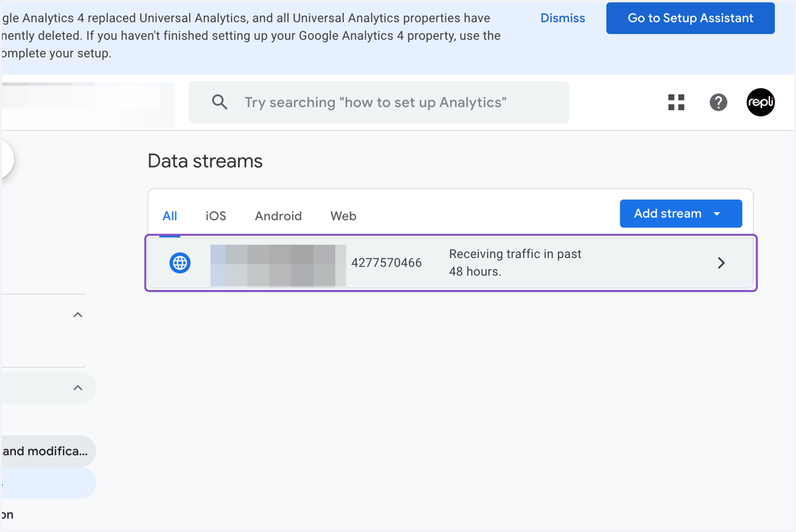This screenshot has width=796, height=532.
Task: Open the help question mark icon
Action: tap(718, 102)
